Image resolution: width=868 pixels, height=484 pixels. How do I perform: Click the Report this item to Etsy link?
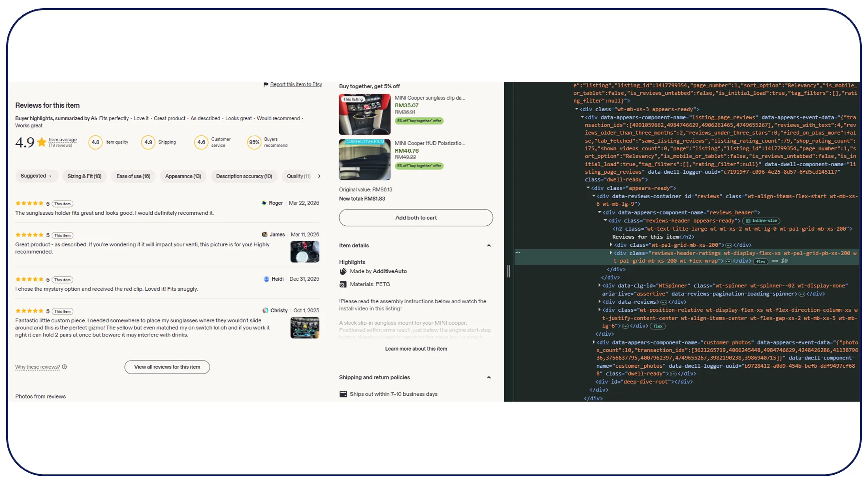click(296, 84)
